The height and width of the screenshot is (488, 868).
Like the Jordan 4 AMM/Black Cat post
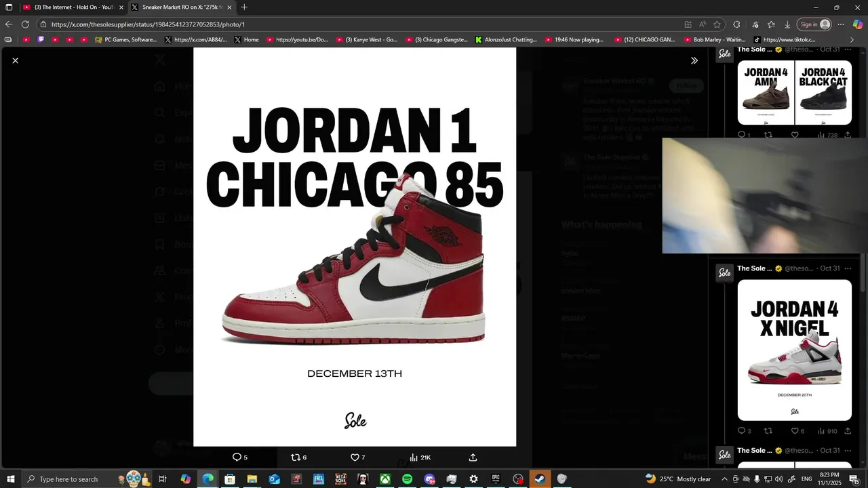click(795, 135)
